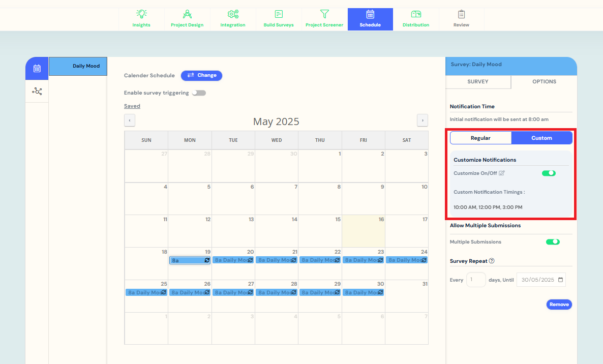Click the MON column header
Viewport: 603px width, 364px height.
point(190,140)
